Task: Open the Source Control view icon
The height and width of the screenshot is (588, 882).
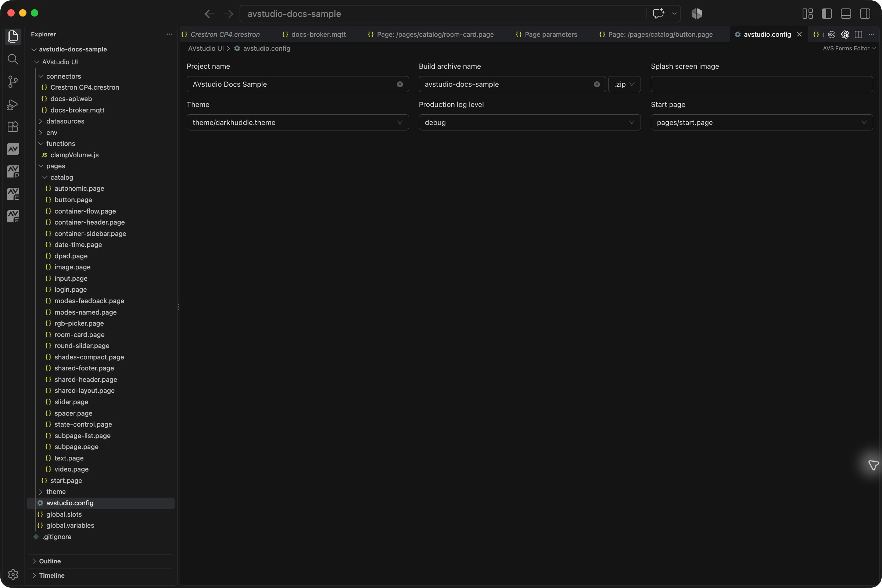Action: tap(13, 81)
